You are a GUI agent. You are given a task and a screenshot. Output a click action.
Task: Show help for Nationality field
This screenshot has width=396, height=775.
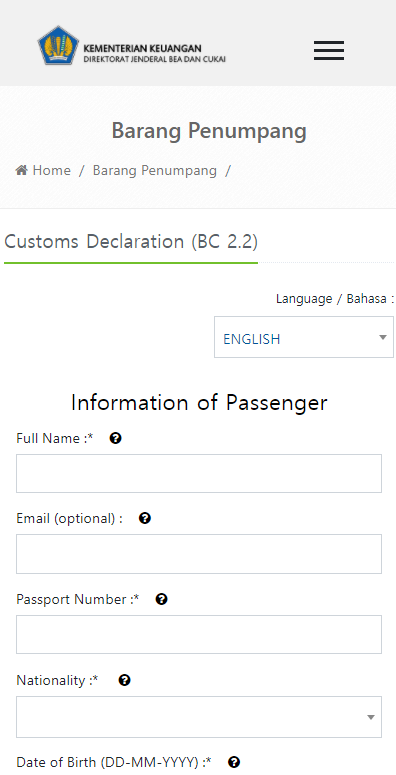point(125,680)
